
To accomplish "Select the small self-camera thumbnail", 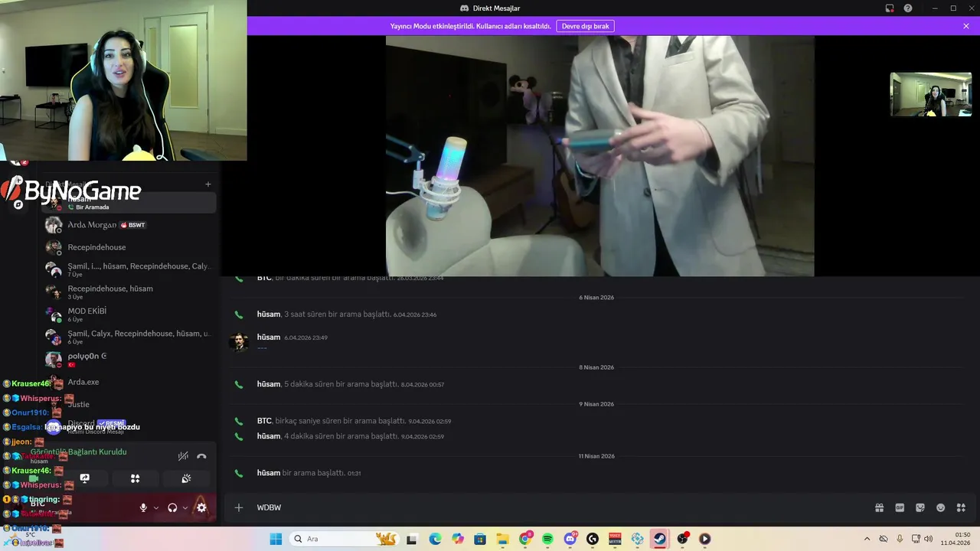I will 930,94.
